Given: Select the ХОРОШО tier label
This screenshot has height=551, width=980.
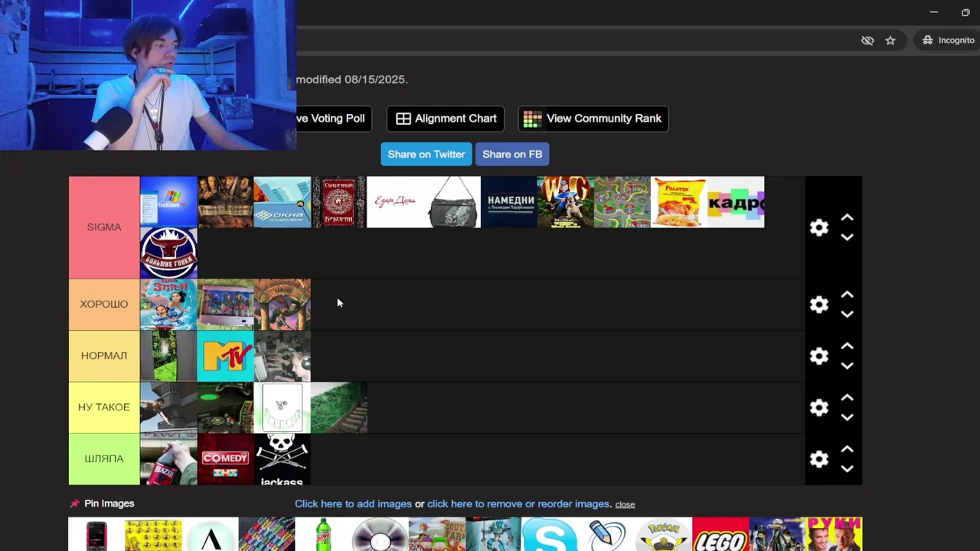Looking at the screenshot, I should click(104, 304).
